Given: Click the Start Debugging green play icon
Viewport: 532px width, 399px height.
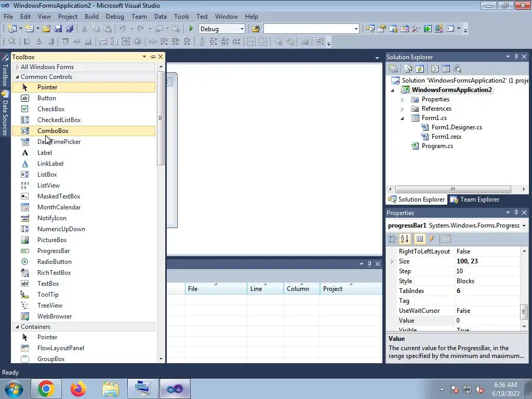Looking at the screenshot, I should tap(191, 29).
